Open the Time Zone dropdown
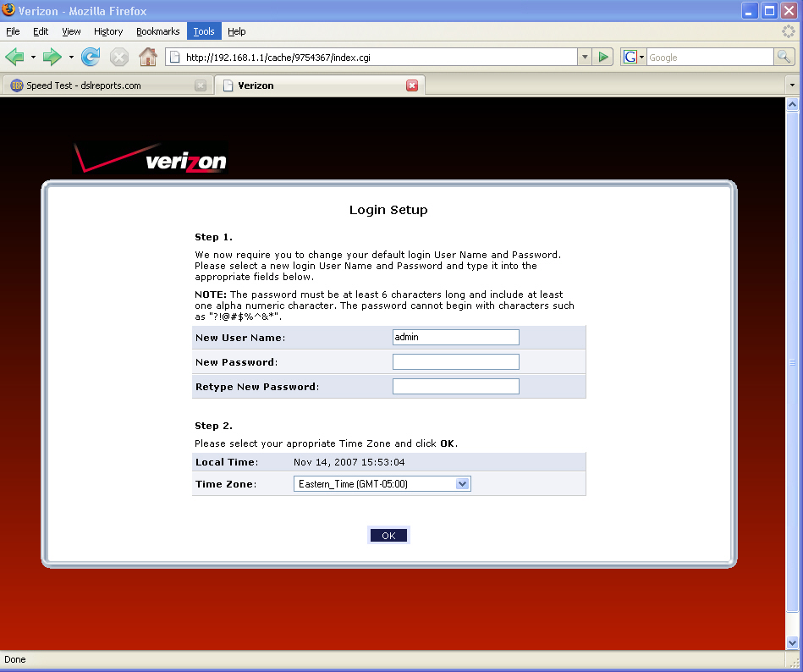The height and width of the screenshot is (672, 803). (382, 484)
